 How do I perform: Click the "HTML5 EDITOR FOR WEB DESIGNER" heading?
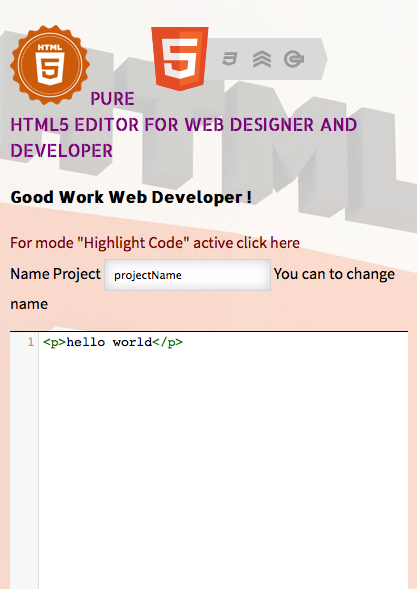point(183,125)
